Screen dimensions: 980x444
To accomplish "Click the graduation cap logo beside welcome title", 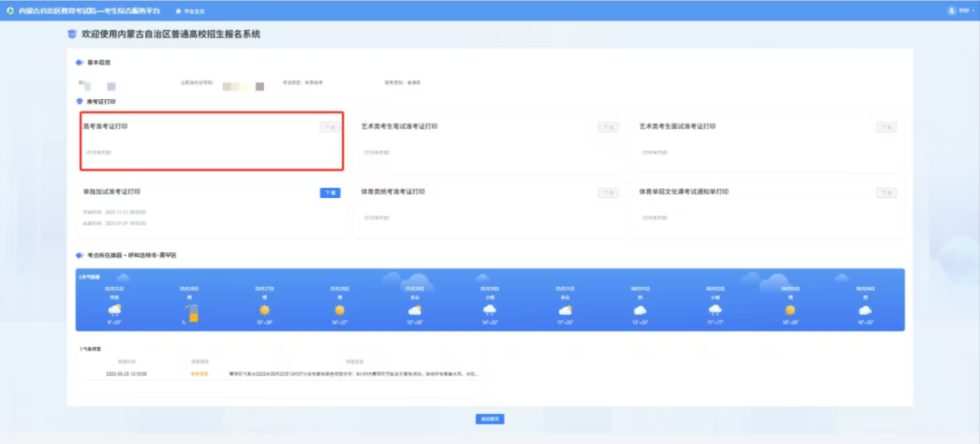I will click(73, 35).
